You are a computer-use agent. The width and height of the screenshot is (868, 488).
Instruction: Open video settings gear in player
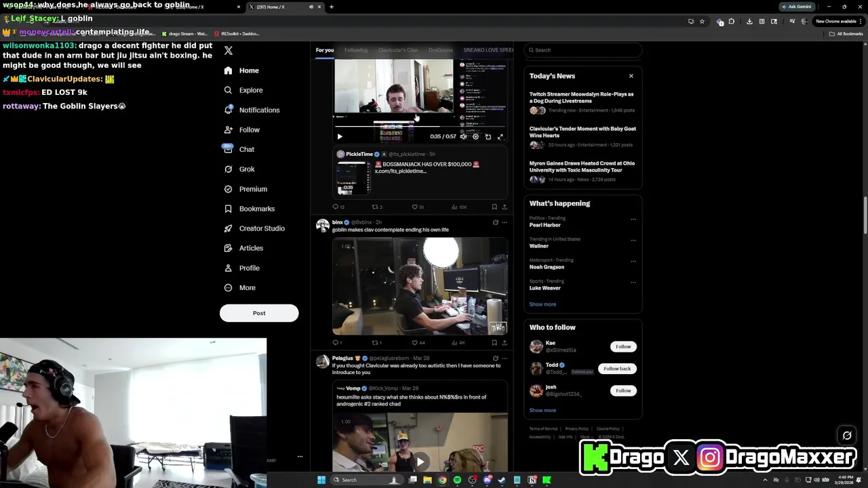(475, 136)
